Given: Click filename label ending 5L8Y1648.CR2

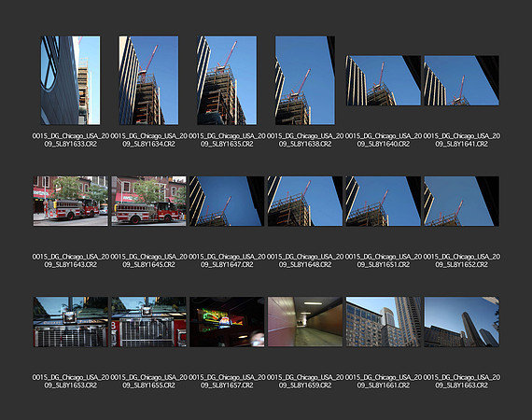Looking at the screenshot, I should click(305, 260).
